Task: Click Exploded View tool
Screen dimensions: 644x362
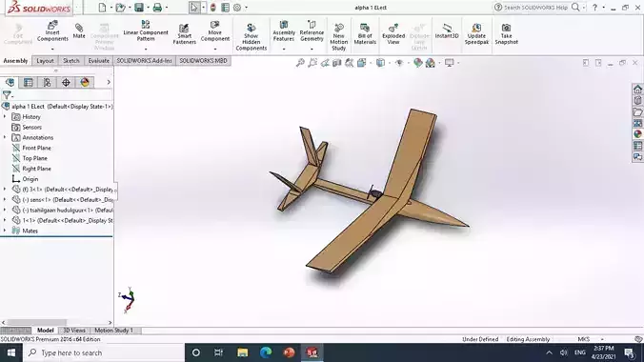Action: (393, 33)
